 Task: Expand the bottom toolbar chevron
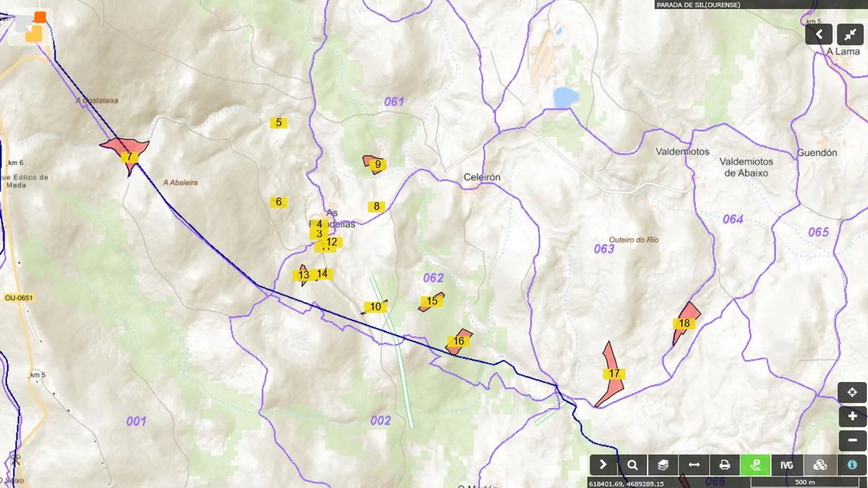603,465
